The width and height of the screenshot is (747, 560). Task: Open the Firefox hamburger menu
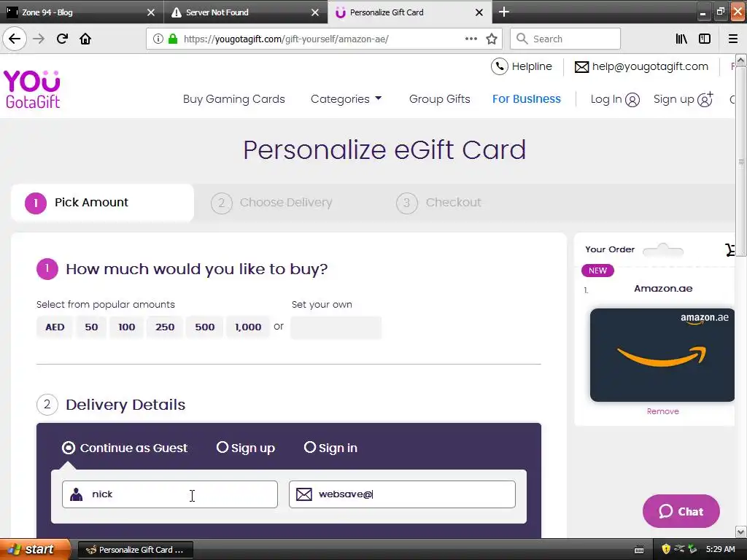[732, 39]
